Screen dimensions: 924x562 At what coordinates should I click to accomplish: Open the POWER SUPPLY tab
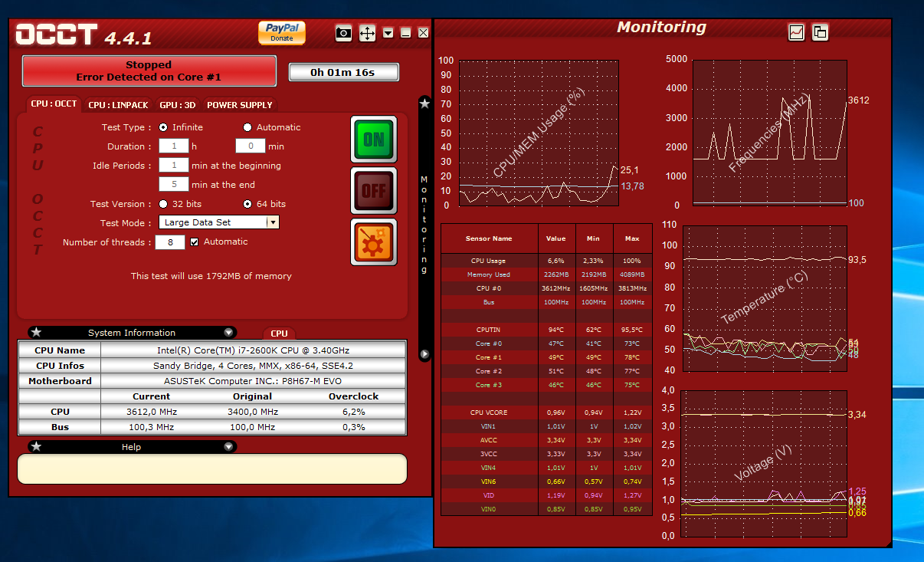(239, 105)
